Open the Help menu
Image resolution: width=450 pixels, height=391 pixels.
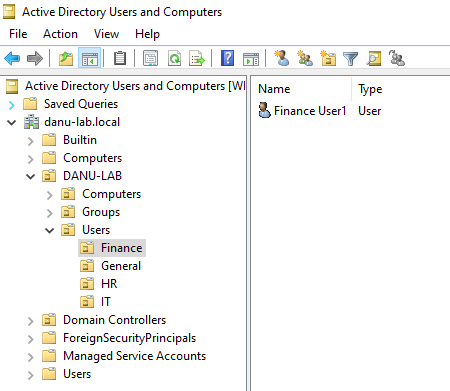[x=147, y=34]
